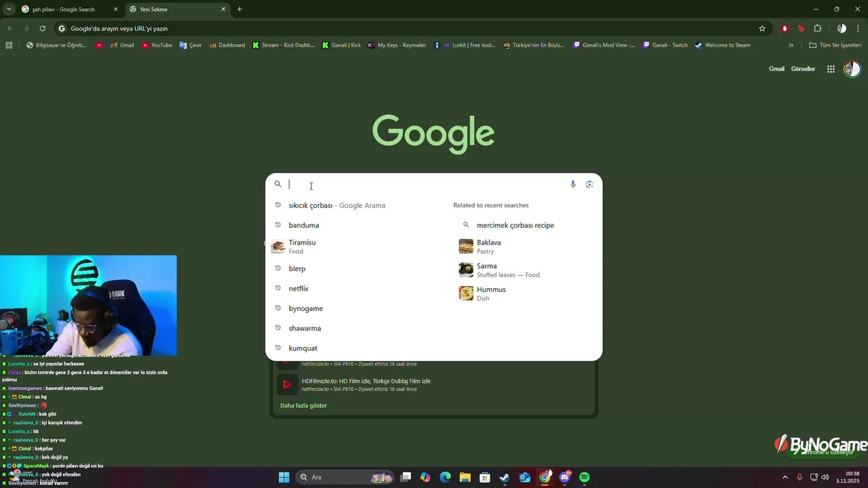868x488 pixels.
Task: Expand the tab search dropdown arrow
Action: point(9,9)
